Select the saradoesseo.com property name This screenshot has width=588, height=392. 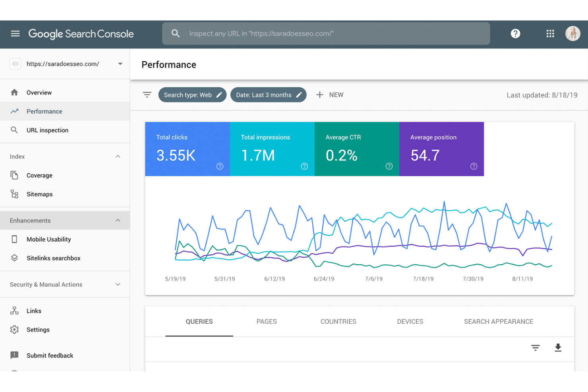(x=63, y=64)
